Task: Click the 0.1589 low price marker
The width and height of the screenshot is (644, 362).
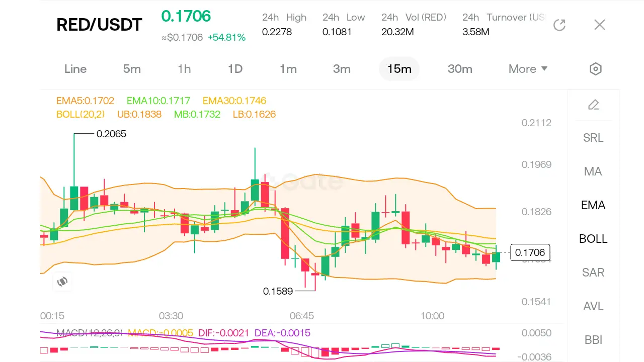Action: pyautogui.click(x=278, y=291)
